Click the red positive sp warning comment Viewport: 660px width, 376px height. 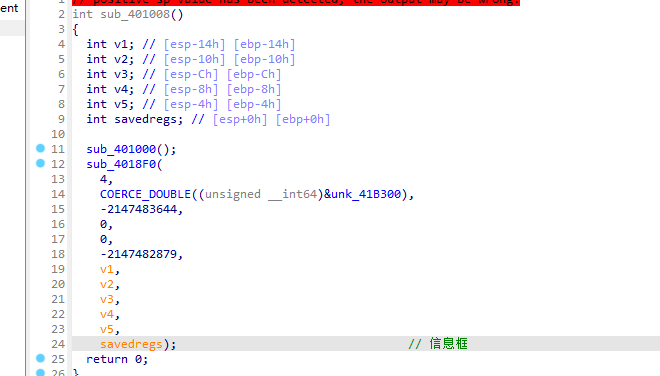pyautogui.click(x=296, y=2)
